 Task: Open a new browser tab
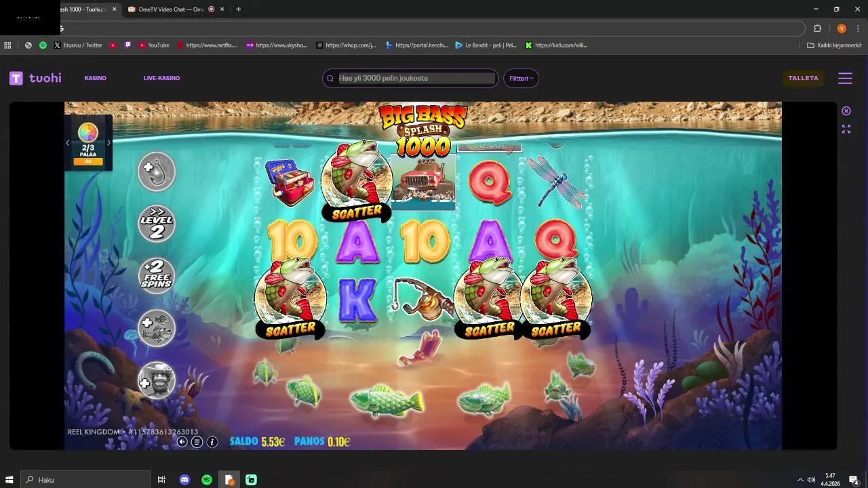click(238, 9)
